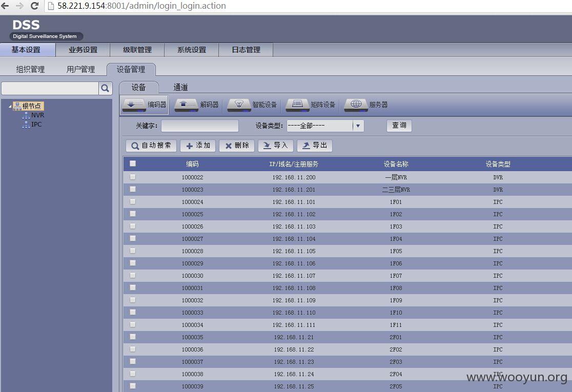Check the row for device 1000030
The image size is (572, 392).
coord(133,275)
